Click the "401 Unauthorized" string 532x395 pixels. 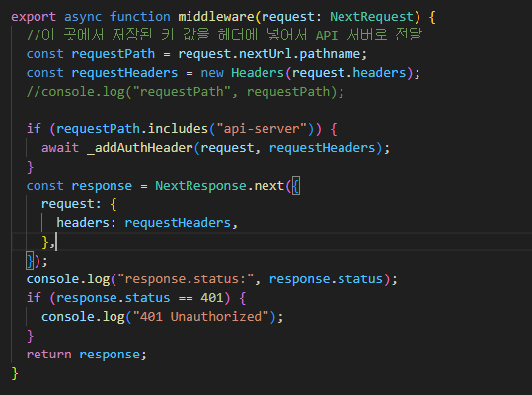[201, 317]
